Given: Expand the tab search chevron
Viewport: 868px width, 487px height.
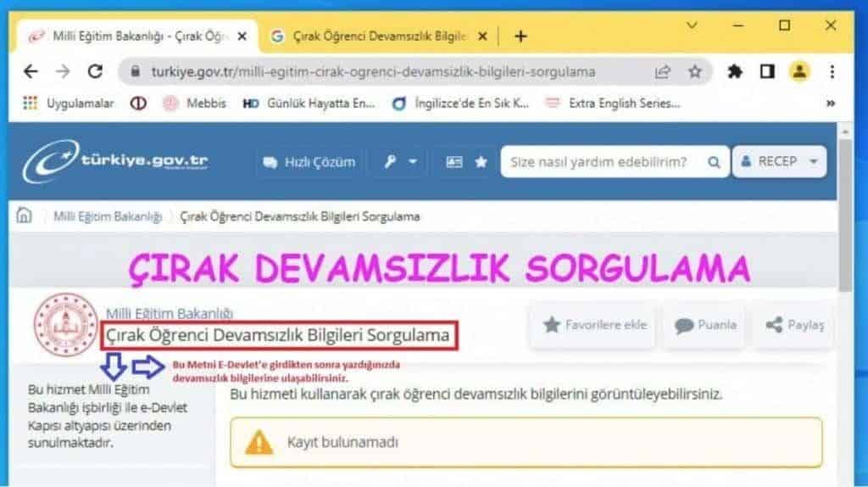Looking at the screenshot, I should point(692,25).
